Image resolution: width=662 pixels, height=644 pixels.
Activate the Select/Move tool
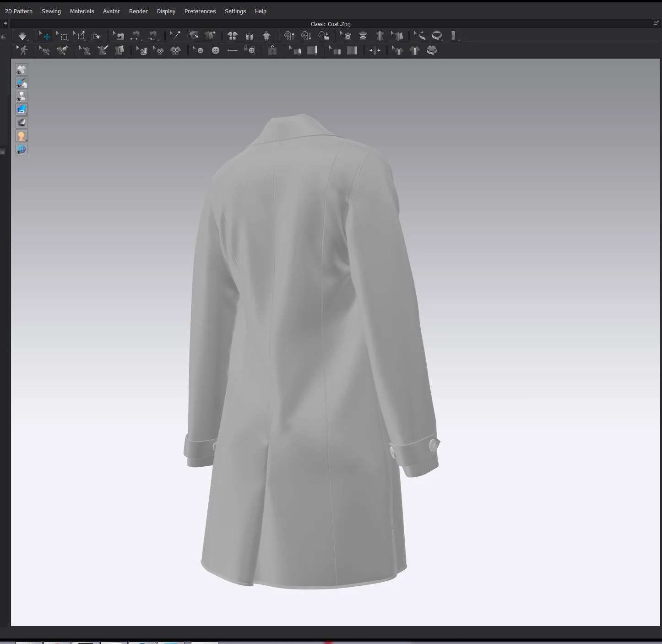click(x=45, y=36)
